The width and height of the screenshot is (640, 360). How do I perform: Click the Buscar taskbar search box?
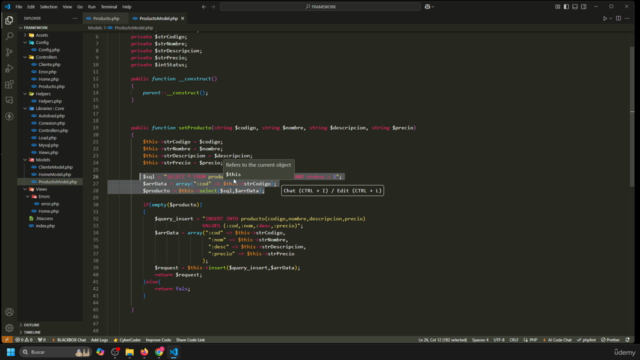[55, 352]
